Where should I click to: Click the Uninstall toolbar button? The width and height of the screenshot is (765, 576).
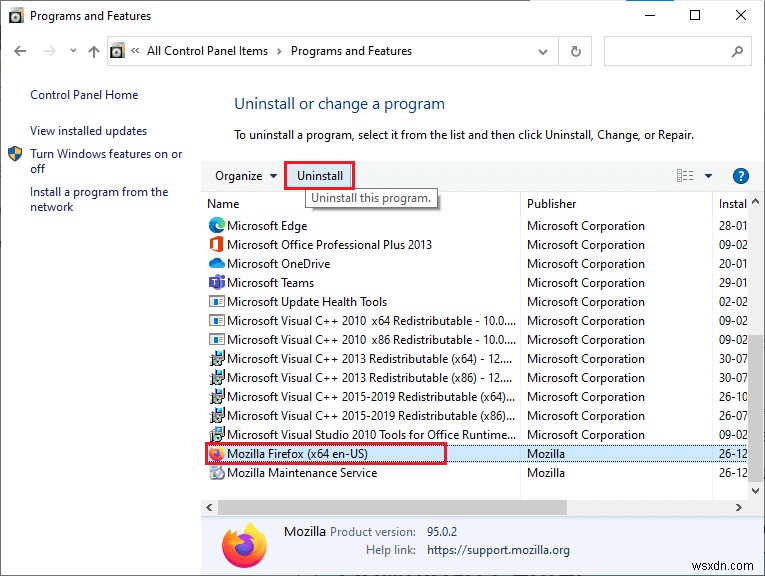coord(320,176)
